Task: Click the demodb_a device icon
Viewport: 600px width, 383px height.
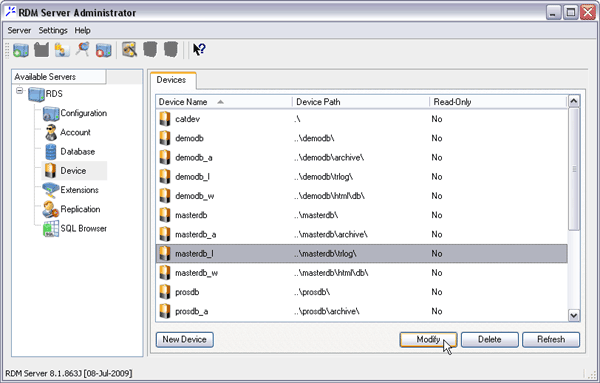Action: click(165, 157)
